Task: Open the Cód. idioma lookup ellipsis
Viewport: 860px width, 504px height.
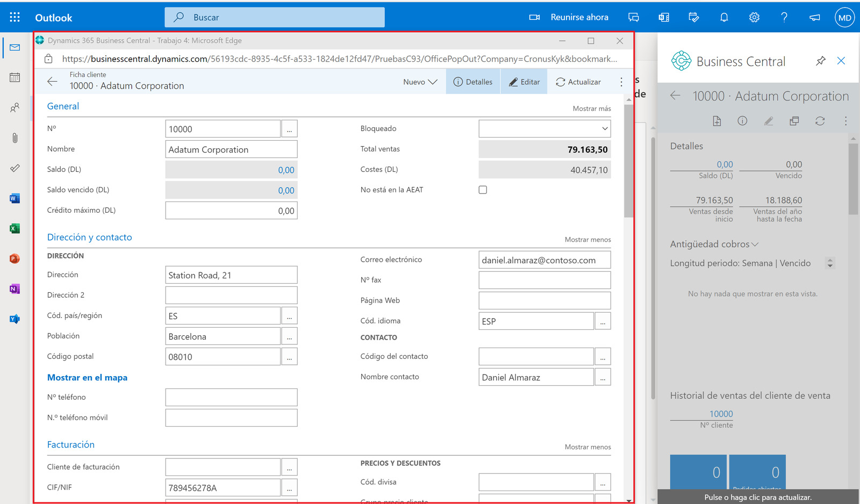Action: [x=603, y=321]
